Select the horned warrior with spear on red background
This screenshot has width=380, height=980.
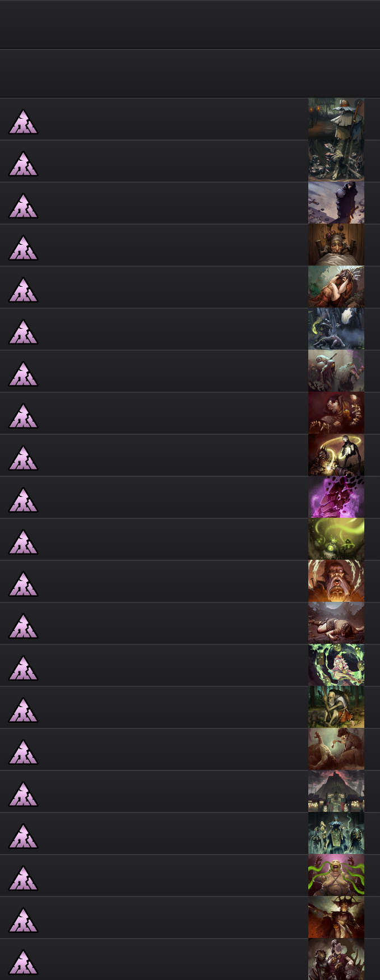pyautogui.click(x=336, y=917)
